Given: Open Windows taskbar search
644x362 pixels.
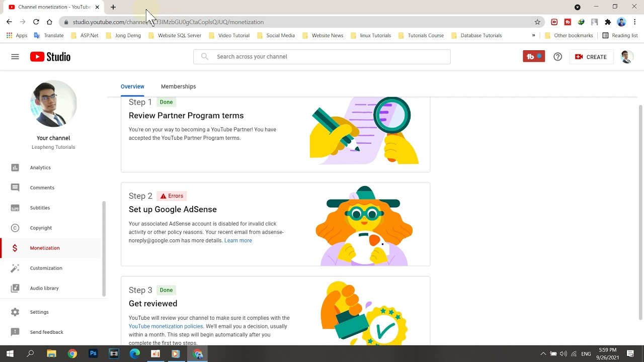Looking at the screenshot, I should click(x=30, y=354).
